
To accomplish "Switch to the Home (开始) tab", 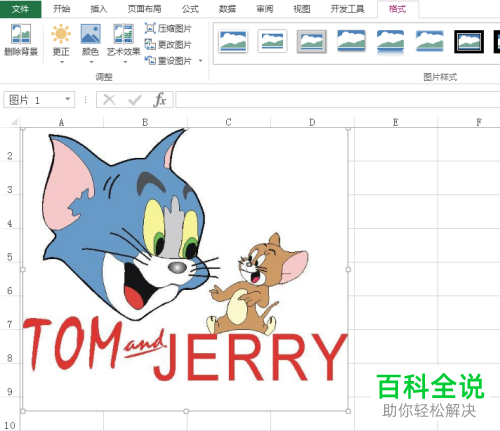I will pyautogui.click(x=62, y=9).
